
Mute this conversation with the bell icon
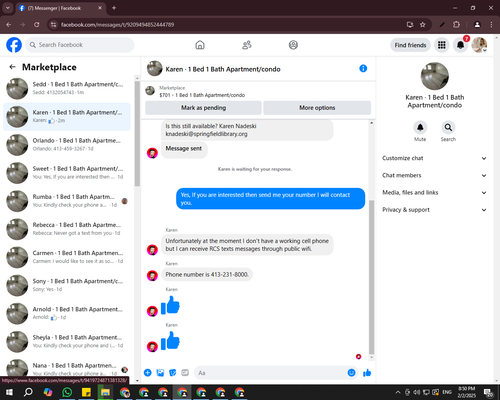coord(420,127)
